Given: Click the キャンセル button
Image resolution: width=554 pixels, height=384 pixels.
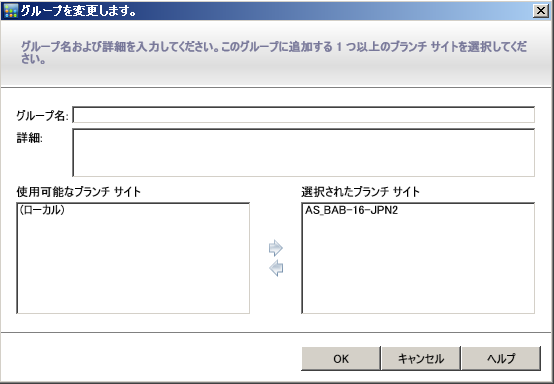Looking at the screenshot, I should coord(421,359).
